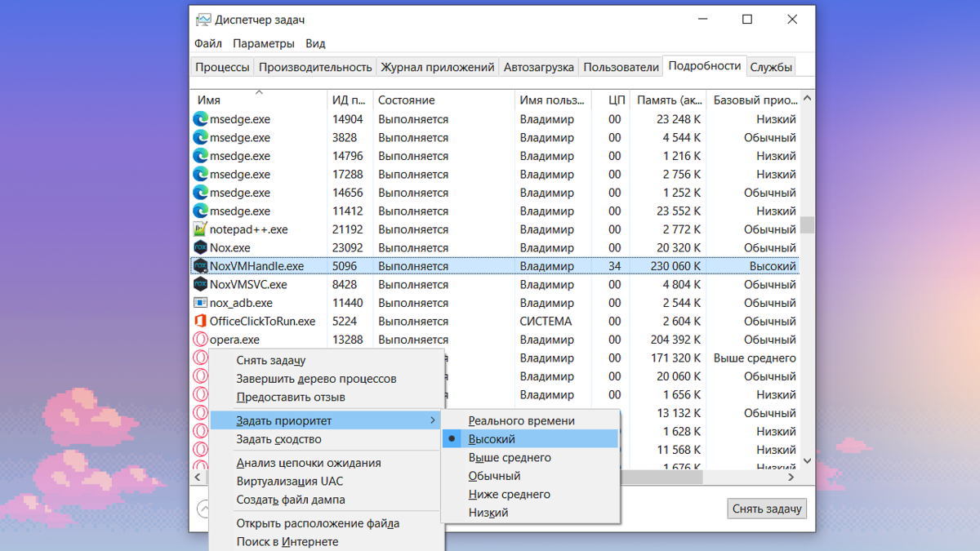The image size is (980, 551).
Task: Select the Подробности tab
Action: tap(705, 66)
